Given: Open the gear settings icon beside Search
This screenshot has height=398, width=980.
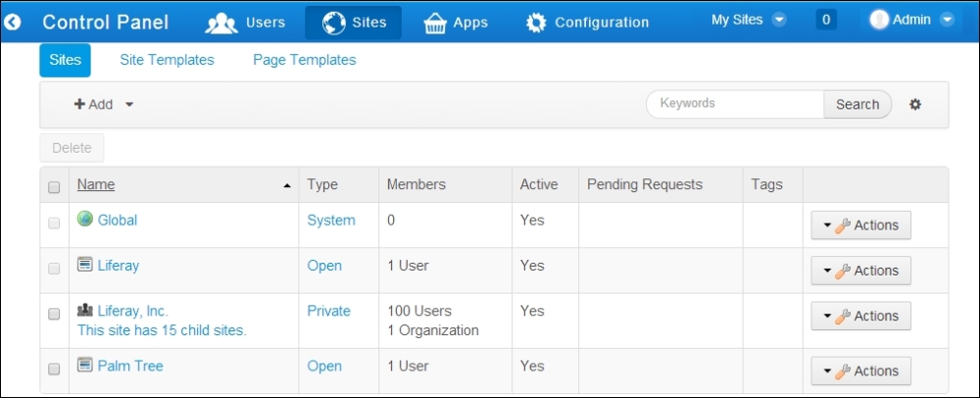Looking at the screenshot, I should (915, 104).
